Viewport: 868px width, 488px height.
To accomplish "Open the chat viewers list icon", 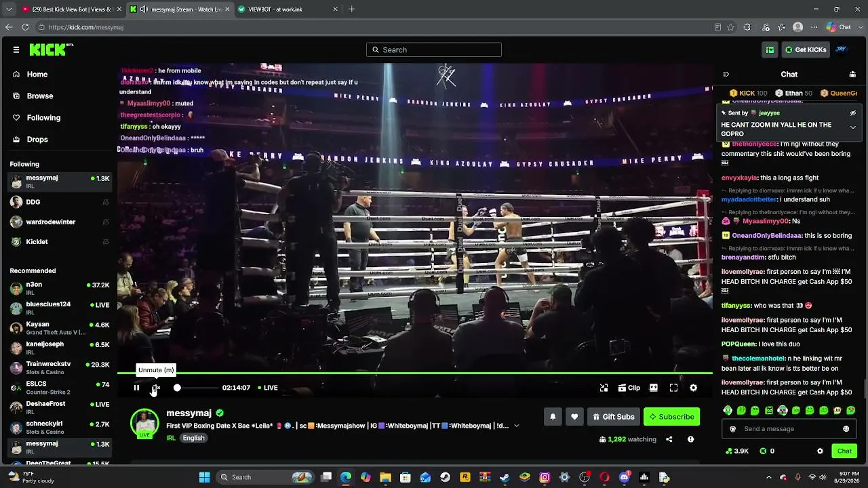I will point(852,75).
